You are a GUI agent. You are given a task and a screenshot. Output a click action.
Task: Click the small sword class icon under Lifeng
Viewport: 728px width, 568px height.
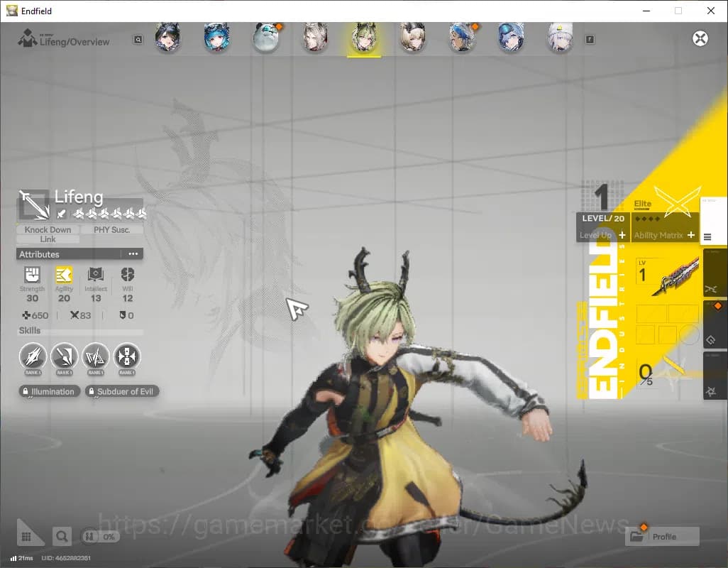[x=61, y=214]
